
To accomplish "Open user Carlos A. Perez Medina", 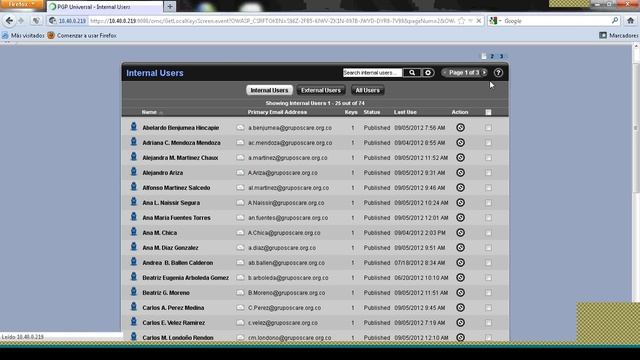I will pos(173,308).
